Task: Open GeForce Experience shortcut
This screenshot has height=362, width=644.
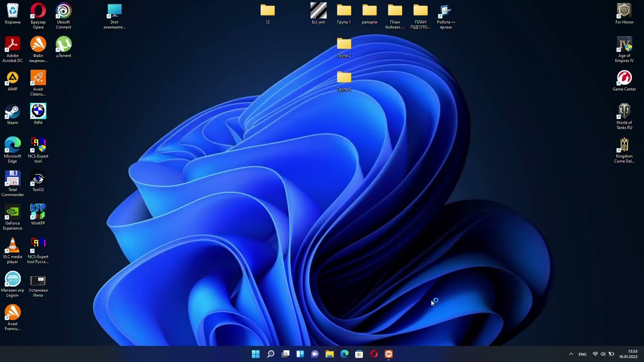Action: 13,217
